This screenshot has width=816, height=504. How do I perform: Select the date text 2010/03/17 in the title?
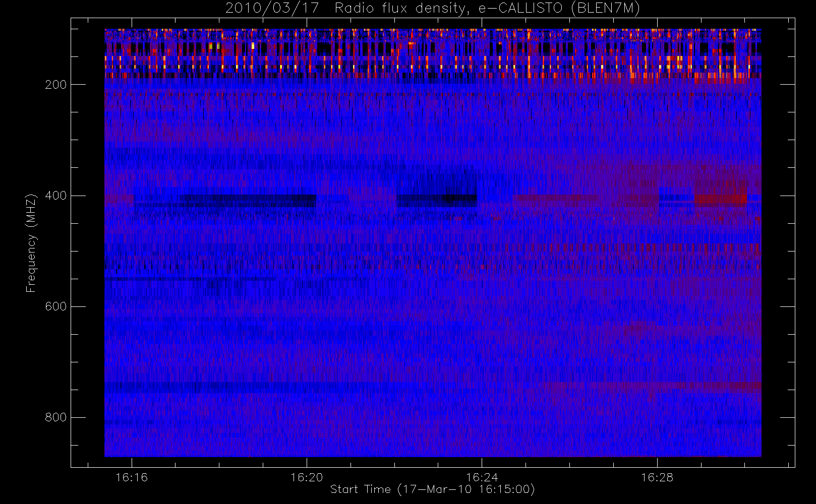click(x=272, y=8)
